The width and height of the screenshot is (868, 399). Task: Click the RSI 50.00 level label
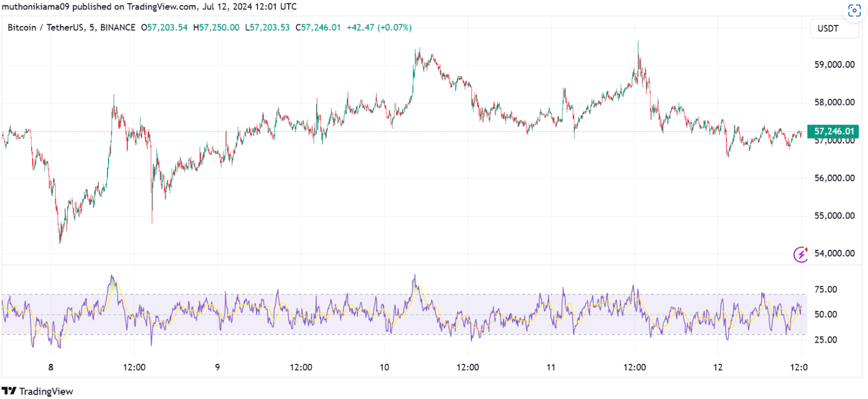(x=826, y=314)
